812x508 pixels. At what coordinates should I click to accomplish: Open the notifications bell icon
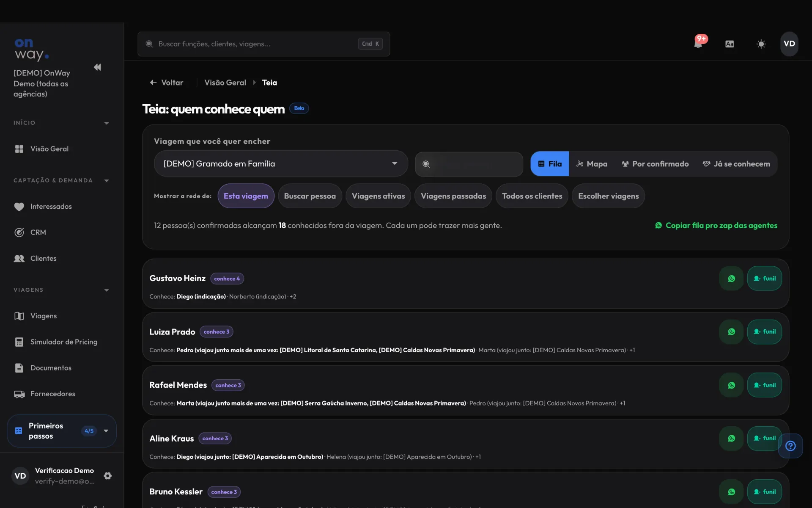(x=698, y=44)
